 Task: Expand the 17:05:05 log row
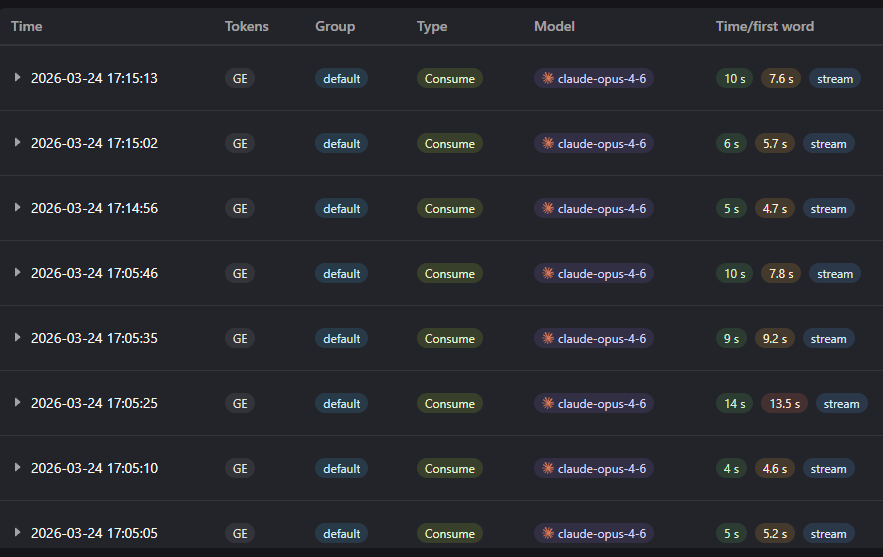point(17,533)
